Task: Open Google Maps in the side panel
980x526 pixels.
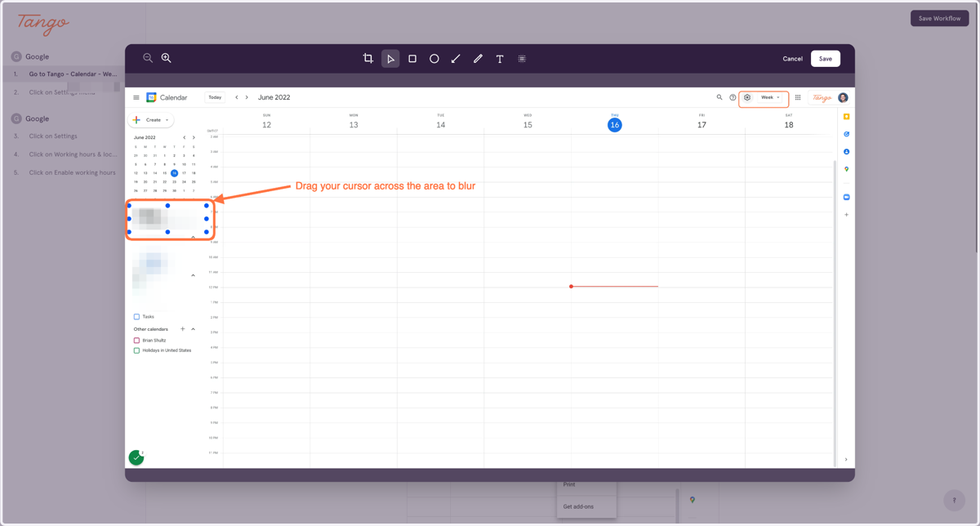Action: point(847,169)
